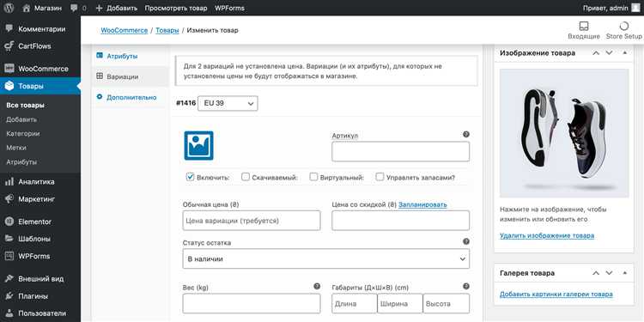Click the Вес (kg) input field
644x322 pixels.
click(252, 303)
